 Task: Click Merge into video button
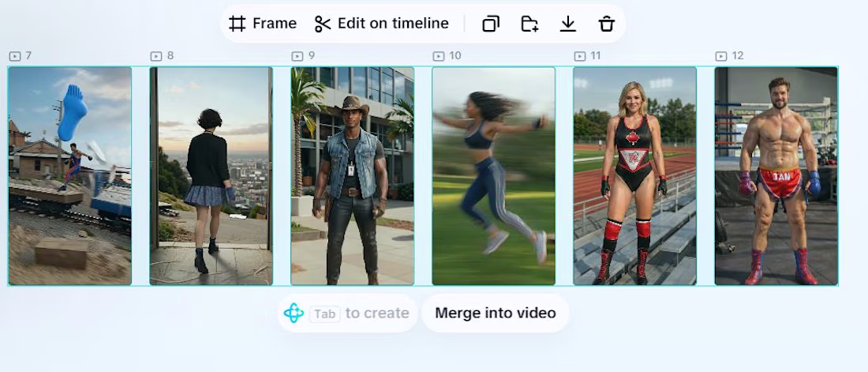(496, 314)
